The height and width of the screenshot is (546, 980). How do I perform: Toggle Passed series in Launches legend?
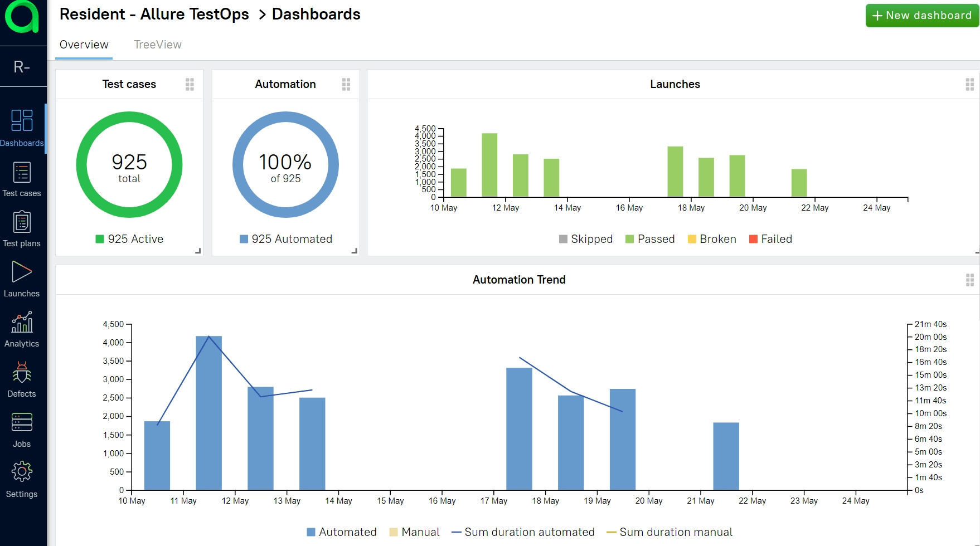650,239
